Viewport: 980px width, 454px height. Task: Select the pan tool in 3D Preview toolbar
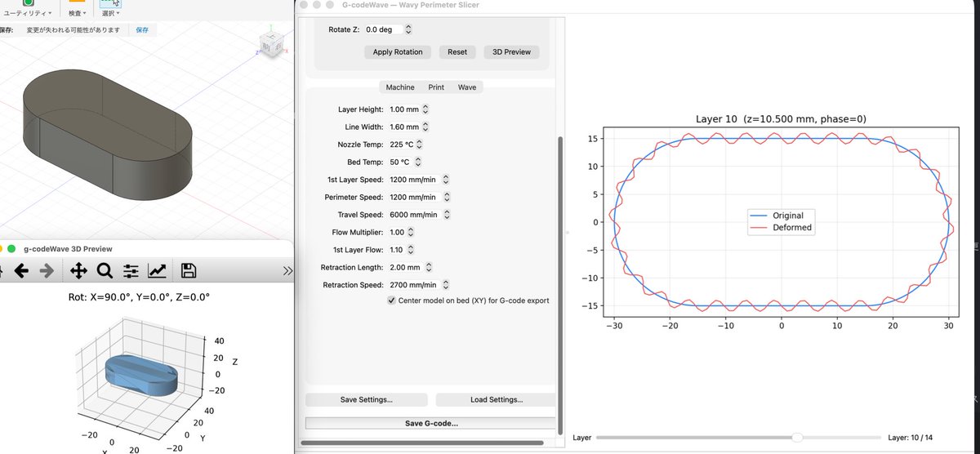[x=79, y=270]
